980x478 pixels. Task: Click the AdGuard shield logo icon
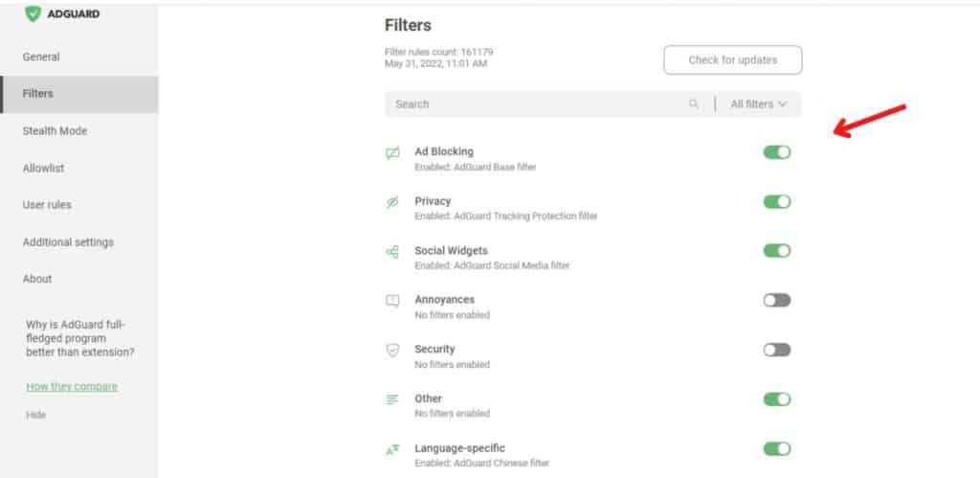pos(33,13)
